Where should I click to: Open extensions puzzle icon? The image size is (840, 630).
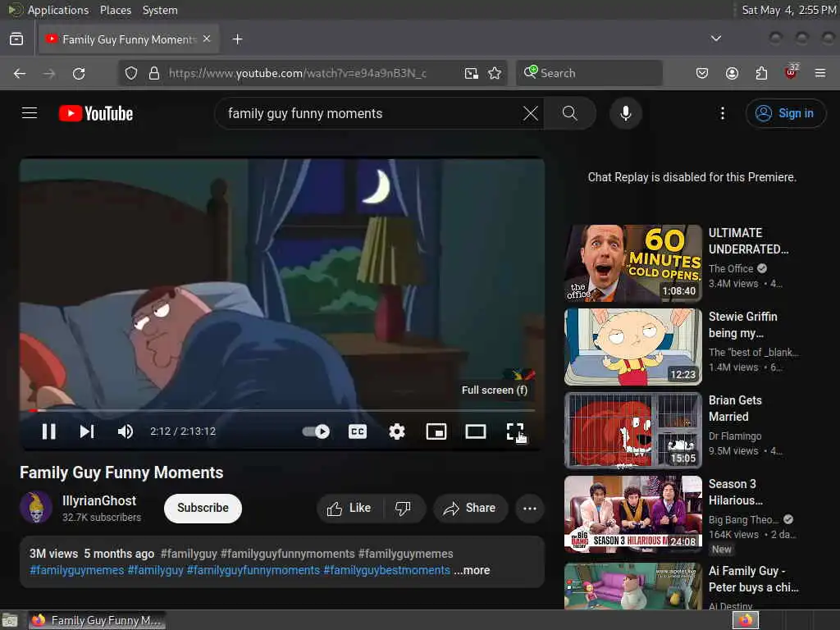[761, 73]
